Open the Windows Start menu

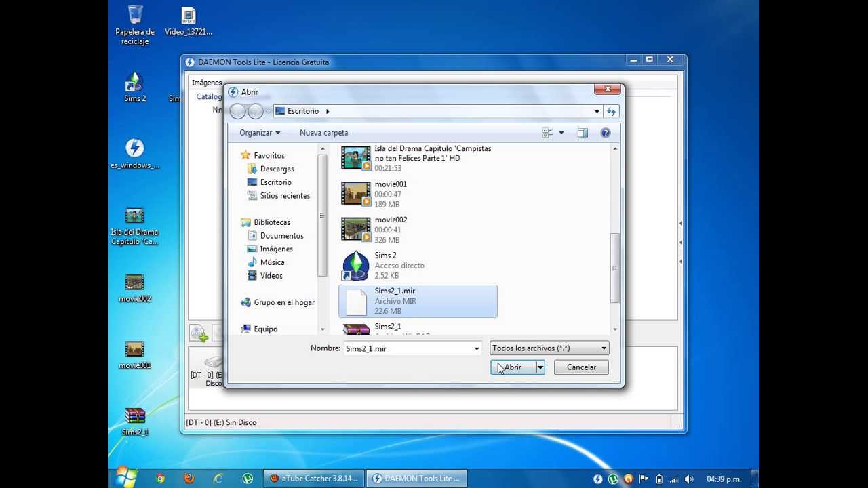pos(126,478)
